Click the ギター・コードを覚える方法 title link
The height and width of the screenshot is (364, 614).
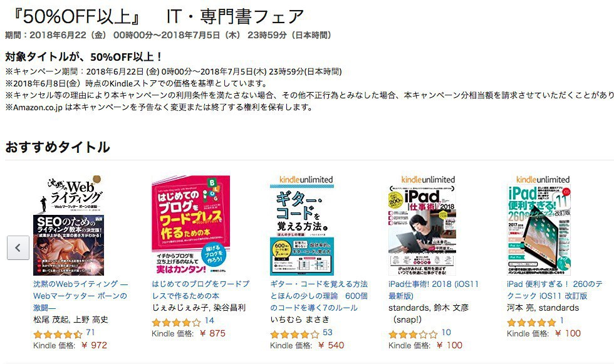click(319, 296)
